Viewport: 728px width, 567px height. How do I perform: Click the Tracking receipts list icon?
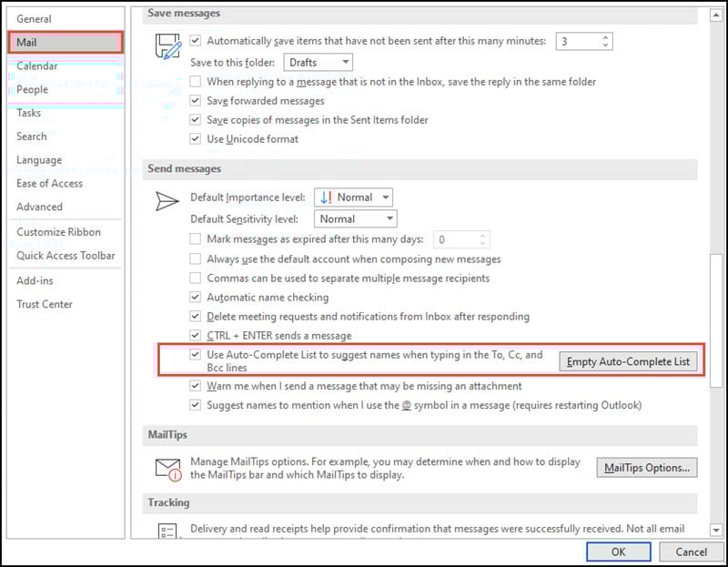pyautogui.click(x=167, y=531)
